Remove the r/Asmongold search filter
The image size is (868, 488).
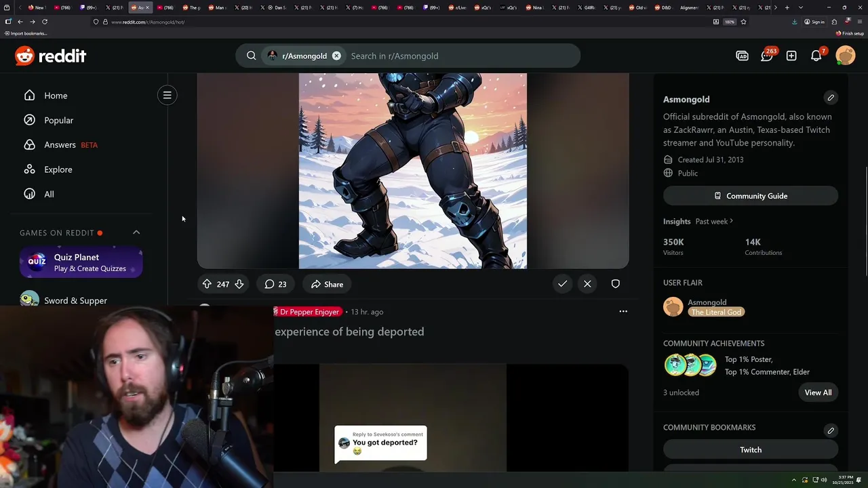[x=336, y=56]
